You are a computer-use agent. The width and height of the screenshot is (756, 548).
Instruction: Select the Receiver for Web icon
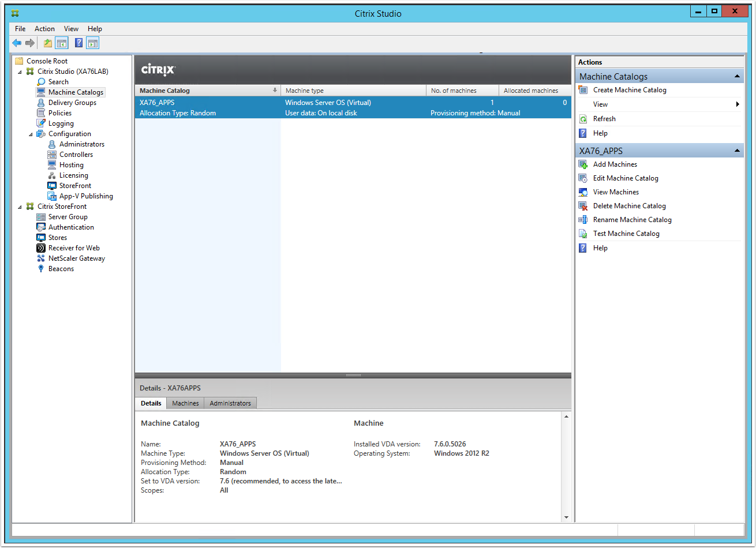pos(41,248)
